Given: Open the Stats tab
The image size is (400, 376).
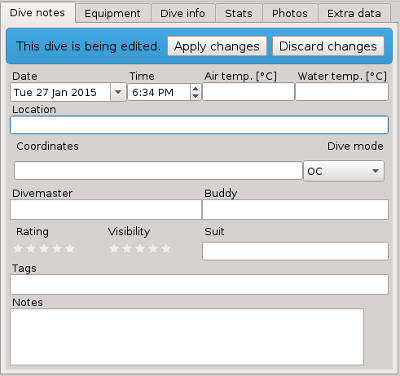Looking at the screenshot, I should 238,14.
